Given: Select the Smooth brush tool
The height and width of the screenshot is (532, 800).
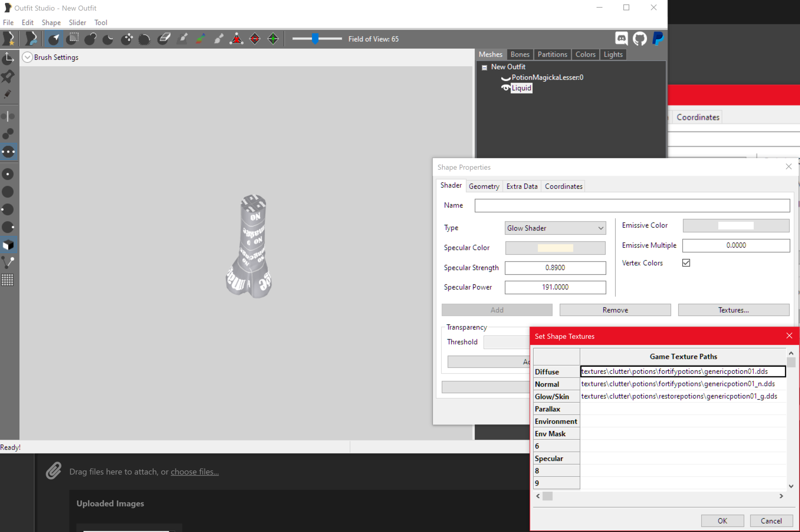Looking at the screenshot, I should pyautogui.click(x=144, y=39).
